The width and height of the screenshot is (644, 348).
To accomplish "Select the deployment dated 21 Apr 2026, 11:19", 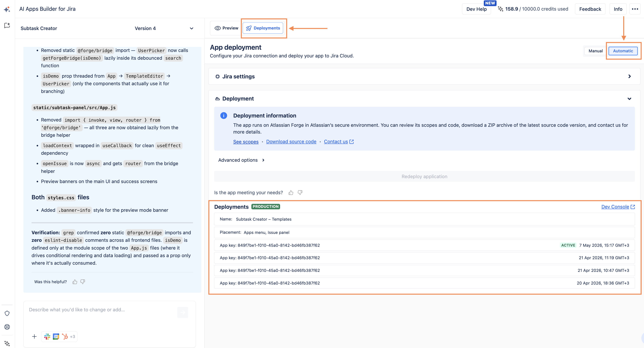I will pyautogui.click(x=424, y=258).
